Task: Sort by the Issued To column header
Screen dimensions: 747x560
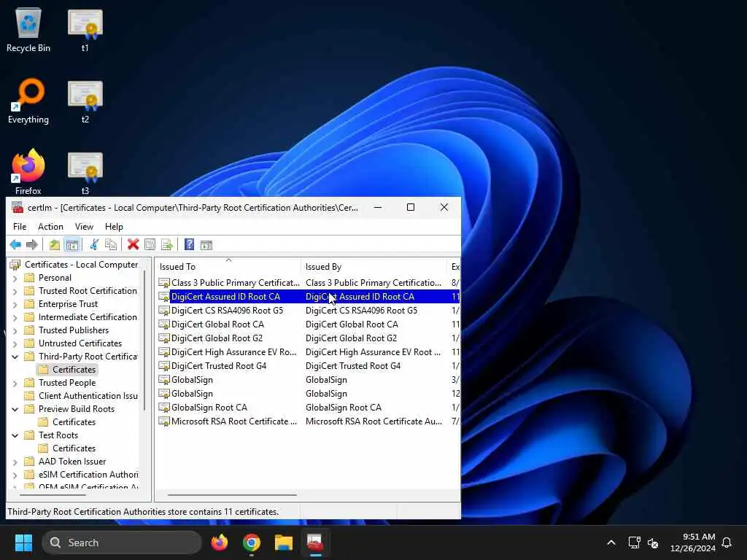Action: coord(228,267)
